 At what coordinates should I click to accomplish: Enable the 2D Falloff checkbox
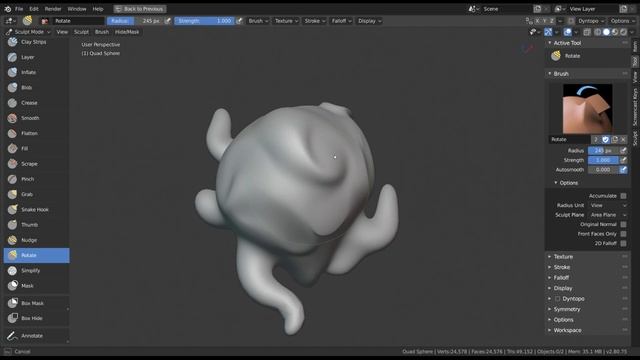coord(623,243)
